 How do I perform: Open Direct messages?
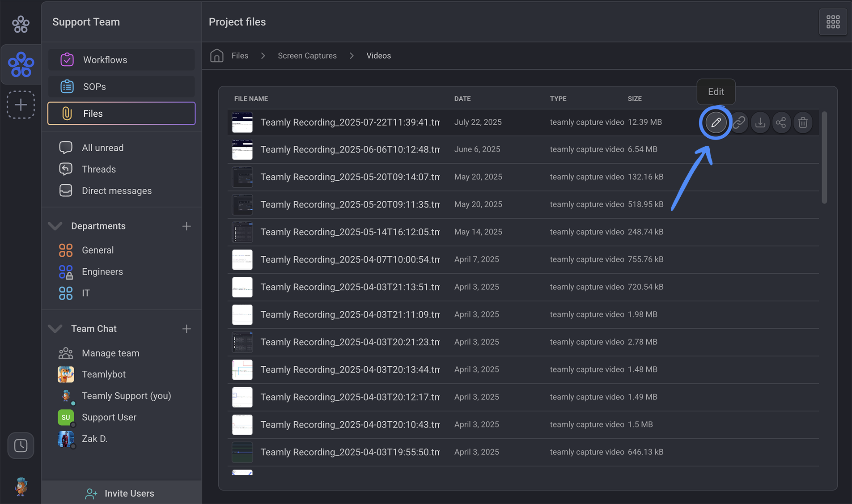click(116, 191)
